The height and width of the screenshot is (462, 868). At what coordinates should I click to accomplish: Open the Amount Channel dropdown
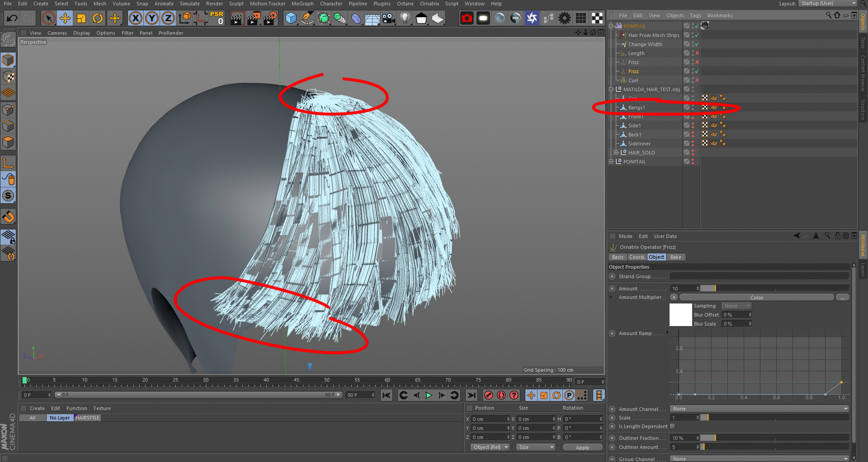coord(759,409)
